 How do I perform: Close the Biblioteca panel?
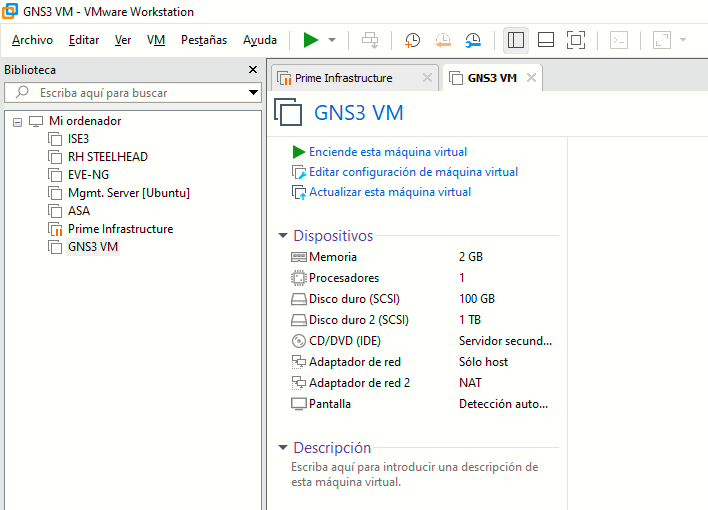[x=253, y=70]
